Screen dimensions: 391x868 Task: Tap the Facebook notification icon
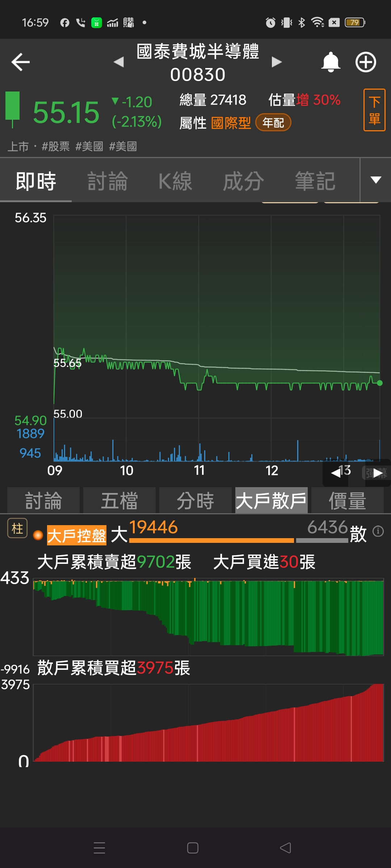coord(65,23)
